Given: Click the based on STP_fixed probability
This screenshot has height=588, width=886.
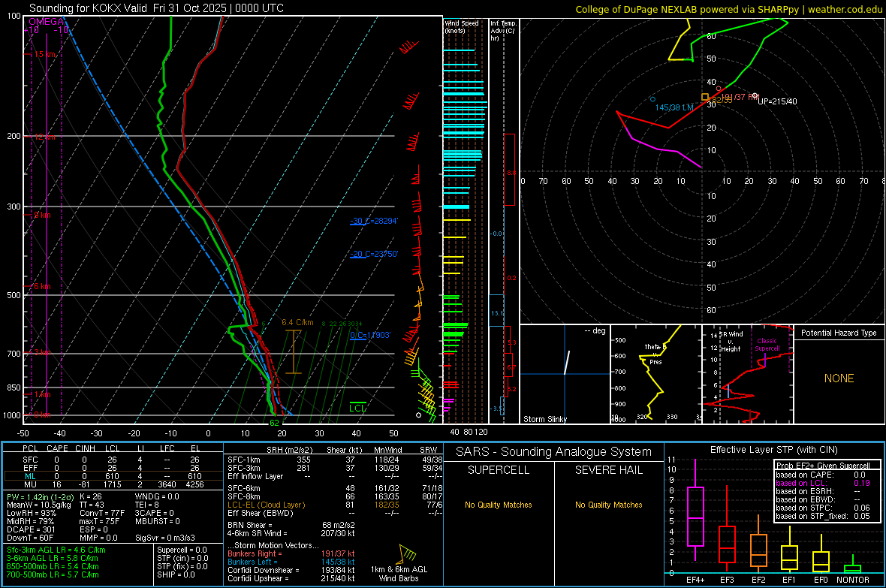Looking at the screenshot, I should (x=823, y=516).
